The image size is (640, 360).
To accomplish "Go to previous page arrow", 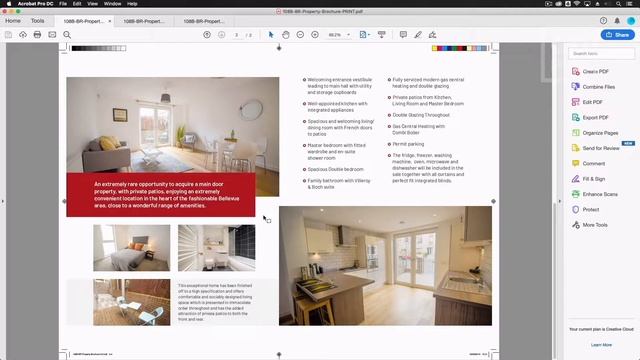I will coord(207,35).
